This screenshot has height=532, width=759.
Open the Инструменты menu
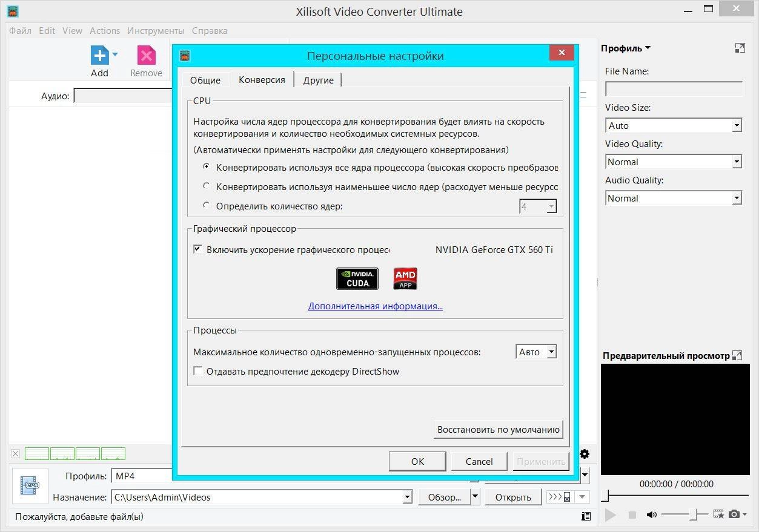[x=156, y=30]
